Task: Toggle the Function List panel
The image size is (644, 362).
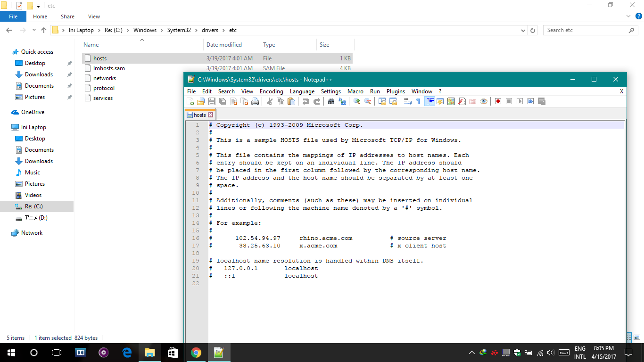Action: 462,101
